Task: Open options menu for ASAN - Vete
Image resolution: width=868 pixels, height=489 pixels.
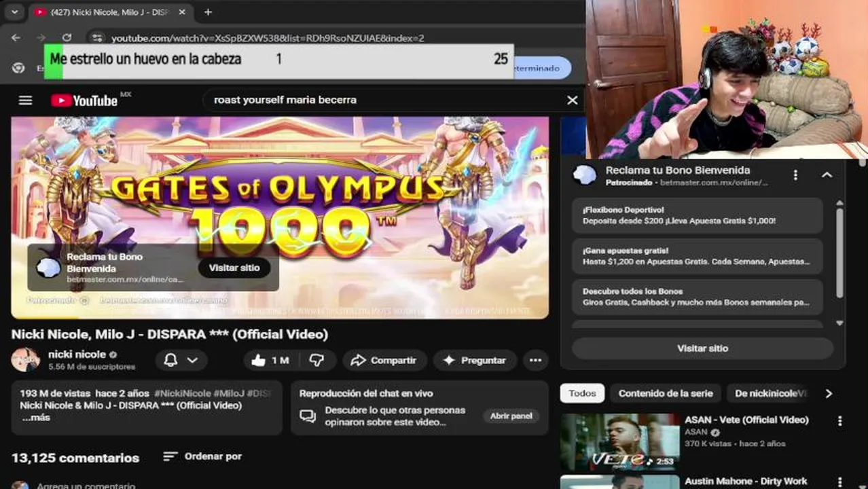Action: pyautogui.click(x=839, y=421)
